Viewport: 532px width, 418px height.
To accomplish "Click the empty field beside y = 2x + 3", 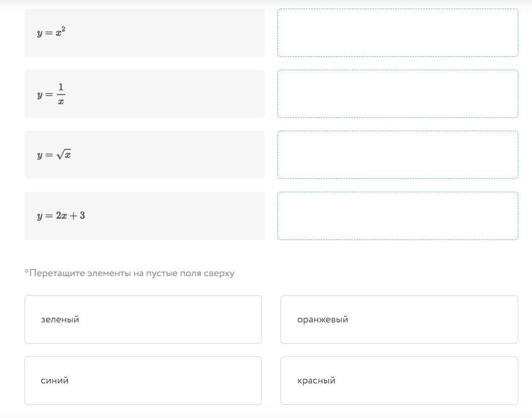I will pyautogui.click(x=398, y=216).
